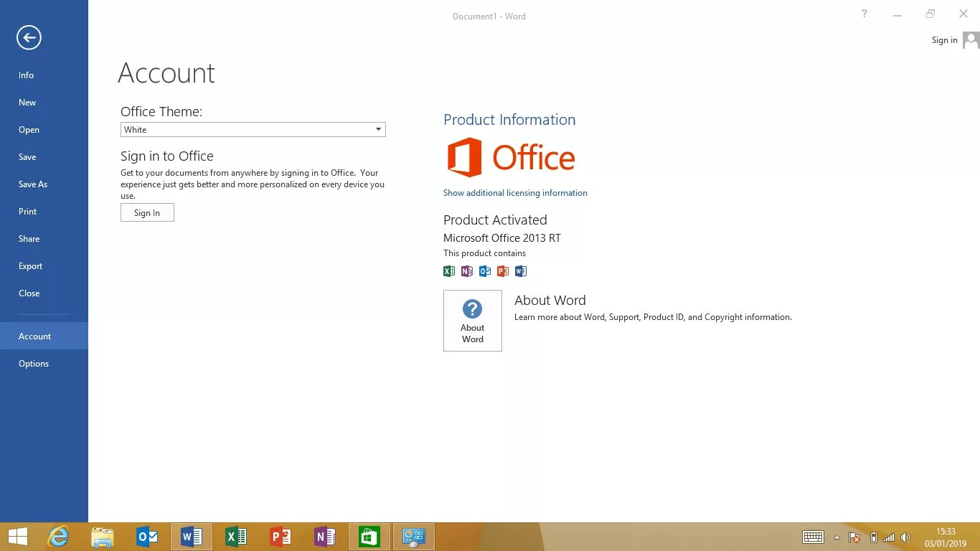Click the 'Product Information' heading
980x551 pixels.
point(509,120)
